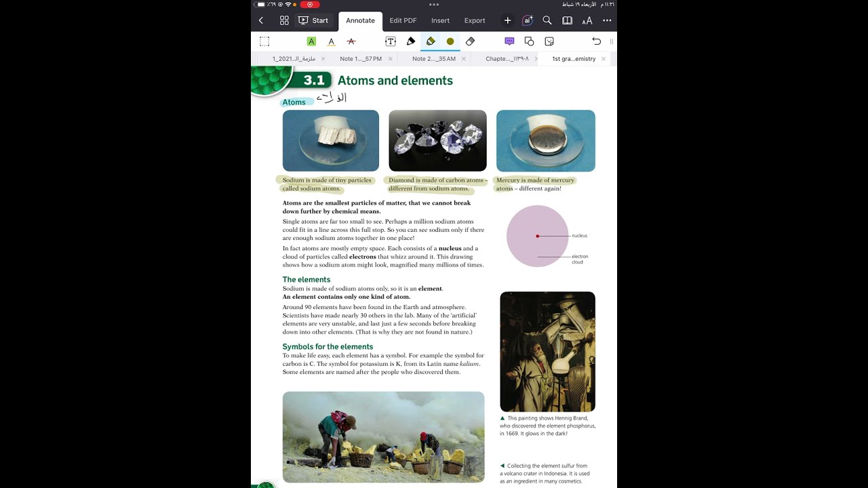Tap the section number 3.1 badge
Viewport: 868px width, 488px height.
[x=314, y=81]
